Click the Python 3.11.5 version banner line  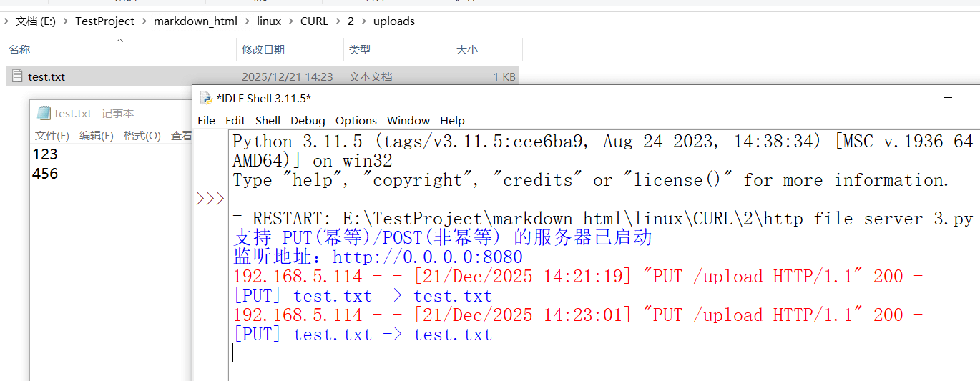click(603, 142)
